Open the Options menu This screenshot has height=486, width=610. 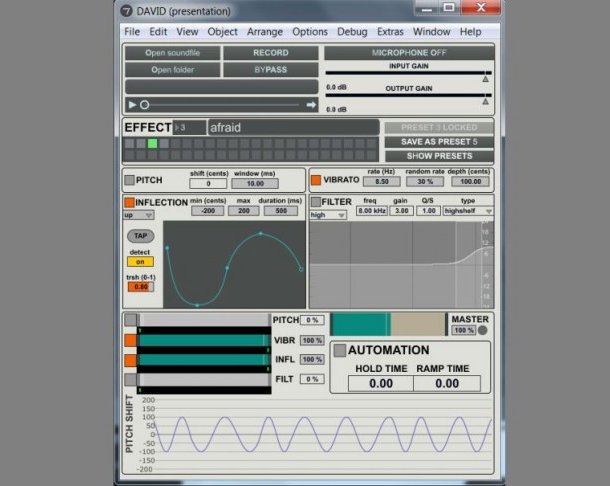point(310,32)
